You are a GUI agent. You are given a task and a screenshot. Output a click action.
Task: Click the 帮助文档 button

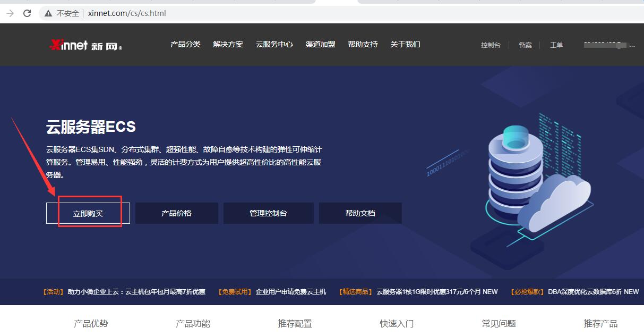click(x=360, y=213)
